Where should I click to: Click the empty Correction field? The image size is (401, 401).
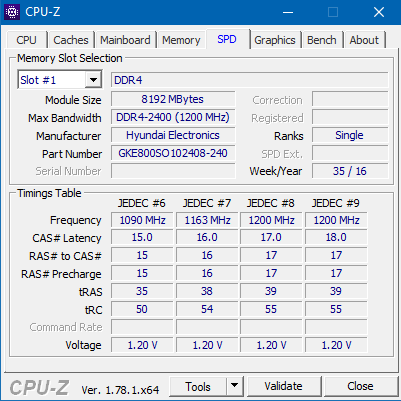click(x=350, y=99)
